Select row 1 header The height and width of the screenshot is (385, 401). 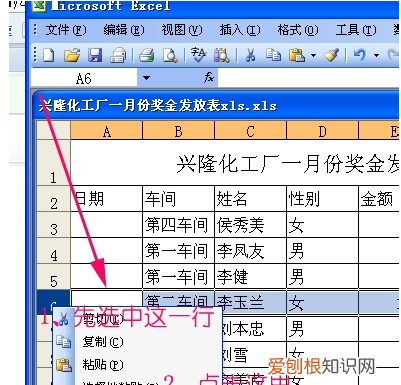click(x=54, y=163)
